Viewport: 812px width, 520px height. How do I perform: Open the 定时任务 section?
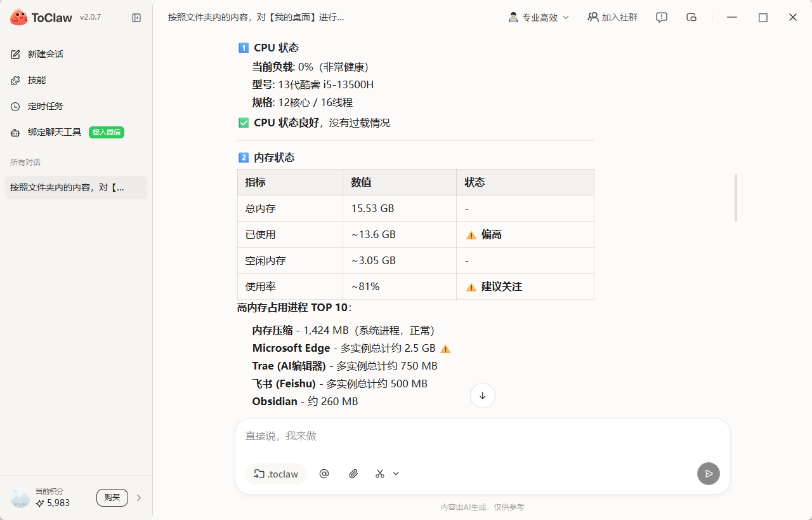click(x=44, y=106)
